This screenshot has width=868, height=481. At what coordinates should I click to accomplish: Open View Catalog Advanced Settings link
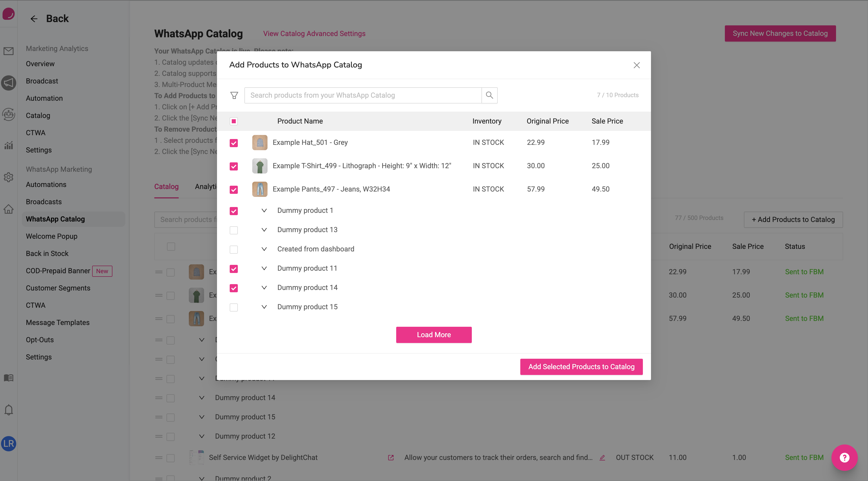click(x=314, y=33)
